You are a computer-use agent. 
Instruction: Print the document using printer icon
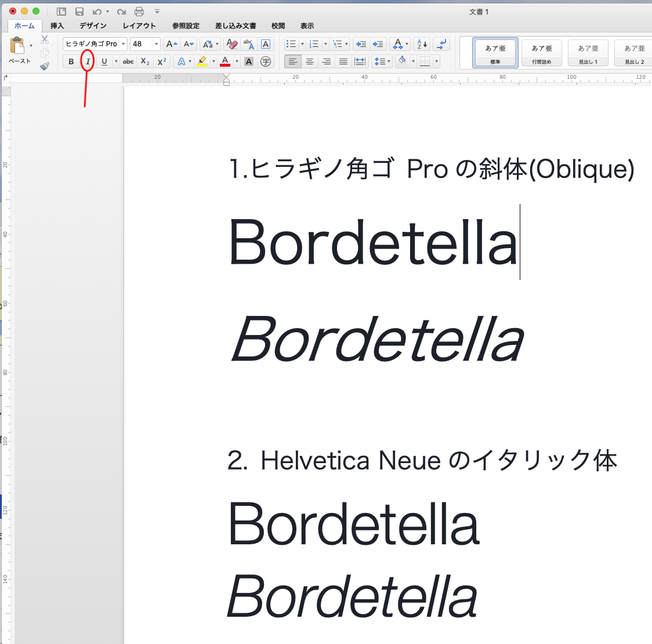click(x=139, y=12)
